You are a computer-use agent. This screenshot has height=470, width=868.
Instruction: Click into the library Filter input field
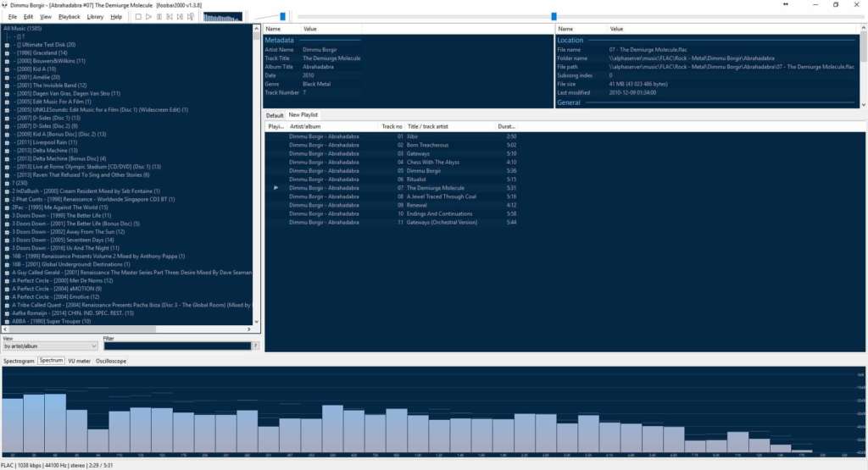coord(177,346)
